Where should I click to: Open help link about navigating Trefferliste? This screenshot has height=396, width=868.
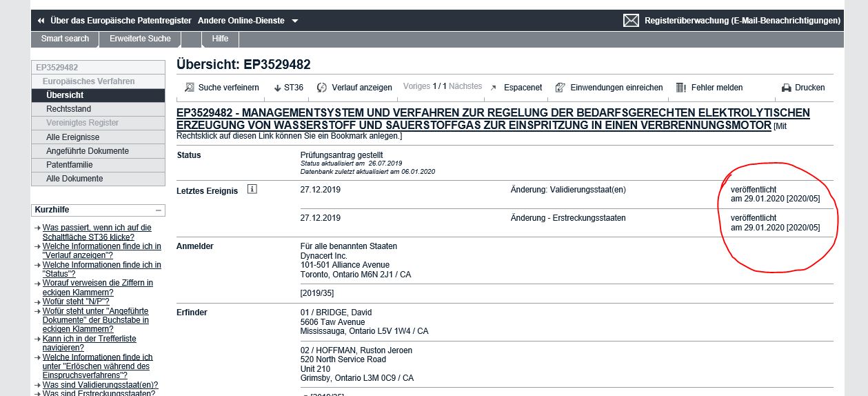tap(90, 343)
